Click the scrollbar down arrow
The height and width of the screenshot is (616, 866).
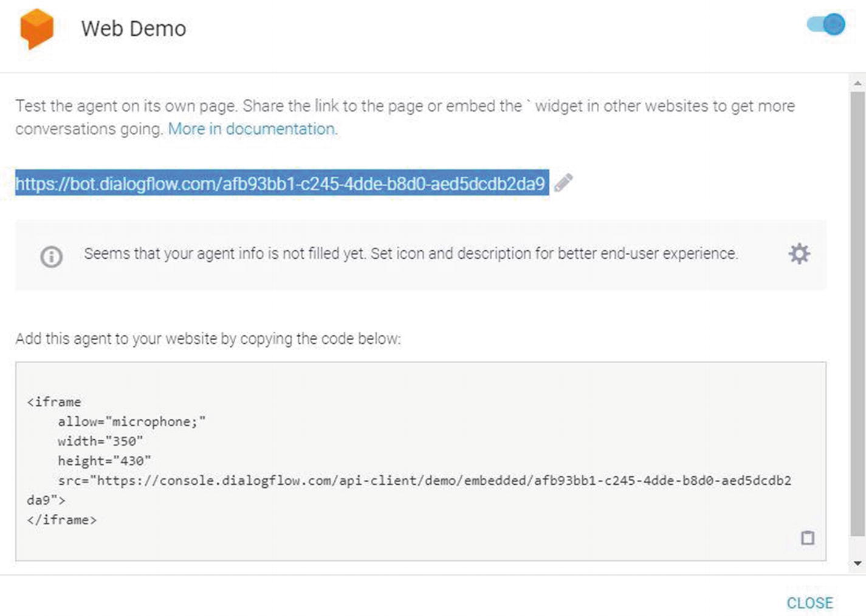coord(857,563)
